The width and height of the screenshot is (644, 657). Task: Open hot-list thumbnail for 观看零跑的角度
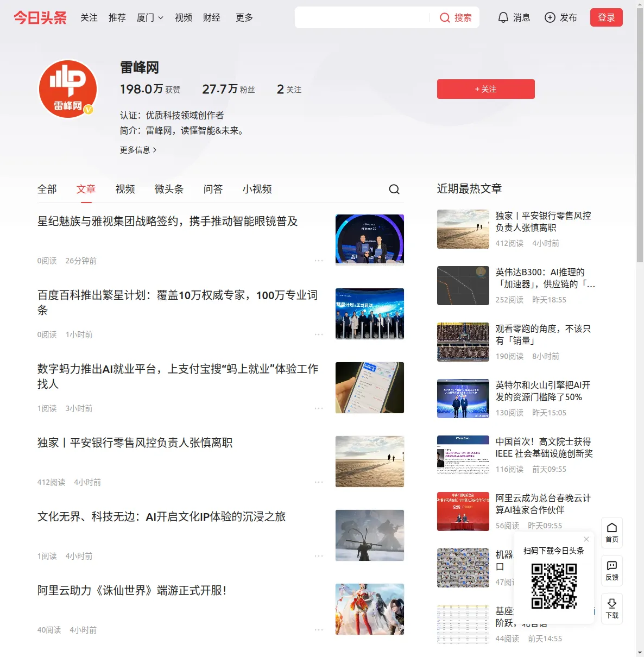[463, 342]
